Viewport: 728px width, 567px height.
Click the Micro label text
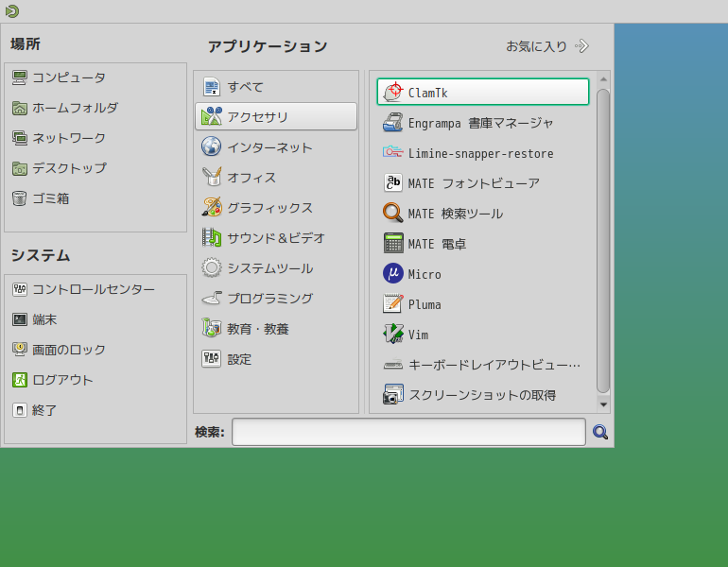(x=425, y=274)
